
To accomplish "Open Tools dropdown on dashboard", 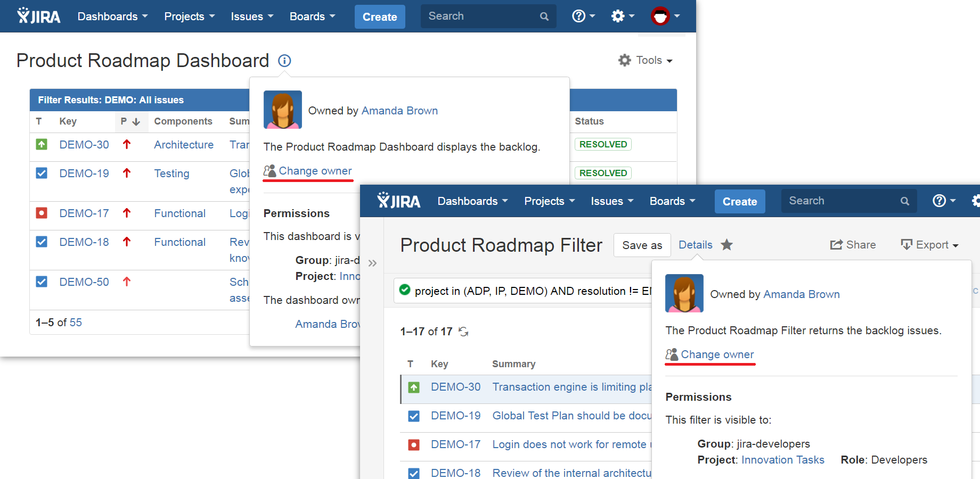I will click(x=646, y=60).
